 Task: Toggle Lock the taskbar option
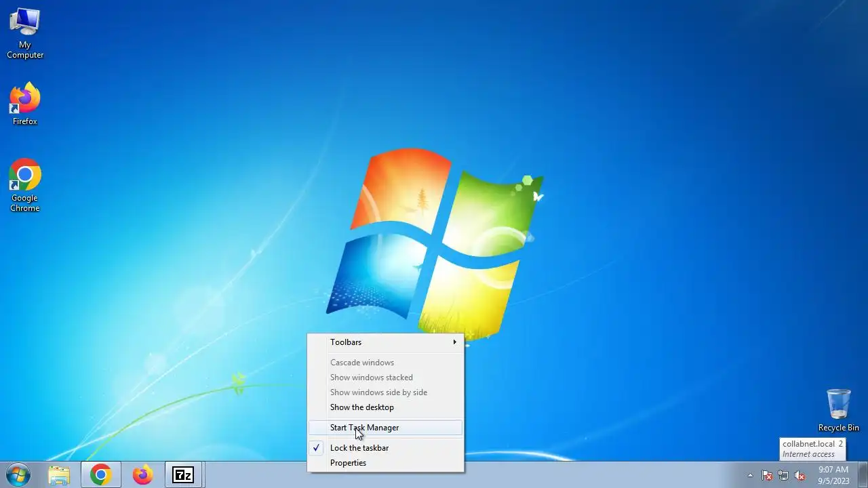pyautogui.click(x=386, y=448)
